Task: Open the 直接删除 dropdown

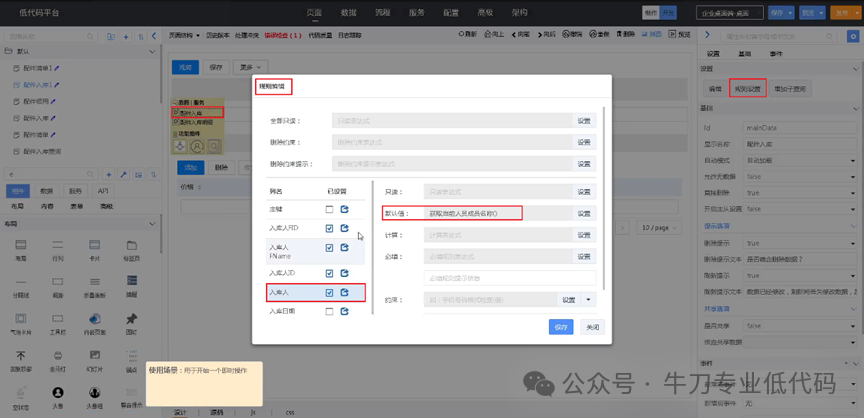Action: tap(800, 193)
